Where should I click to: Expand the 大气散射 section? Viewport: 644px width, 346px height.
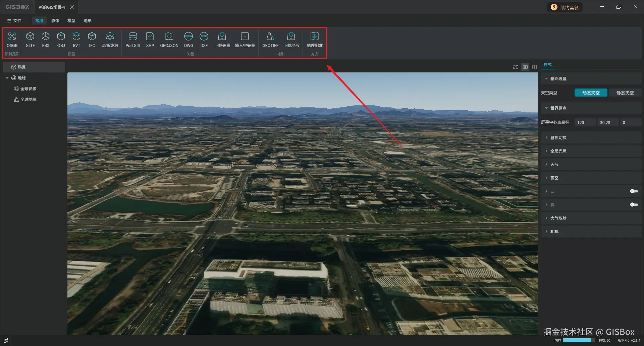[x=591, y=218]
